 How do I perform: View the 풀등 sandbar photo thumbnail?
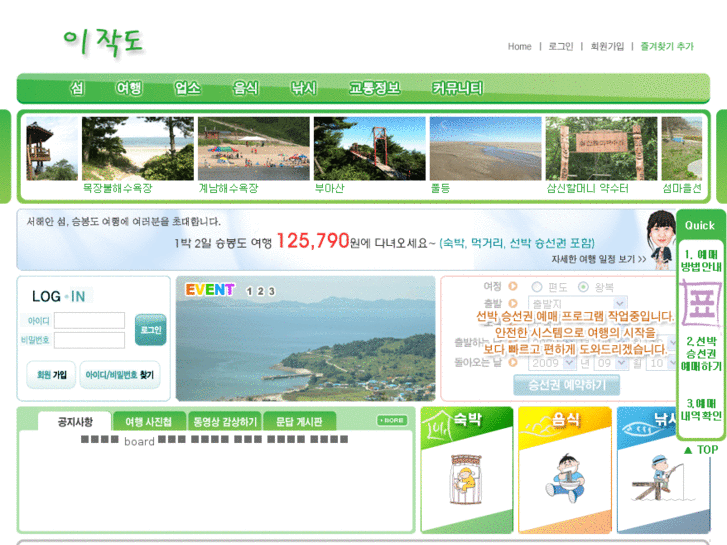pyautogui.click(x=485, y=148)
